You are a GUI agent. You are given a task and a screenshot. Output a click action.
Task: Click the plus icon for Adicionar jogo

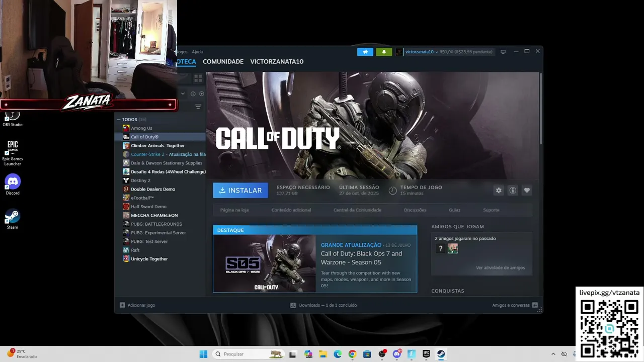pos(122,305)
